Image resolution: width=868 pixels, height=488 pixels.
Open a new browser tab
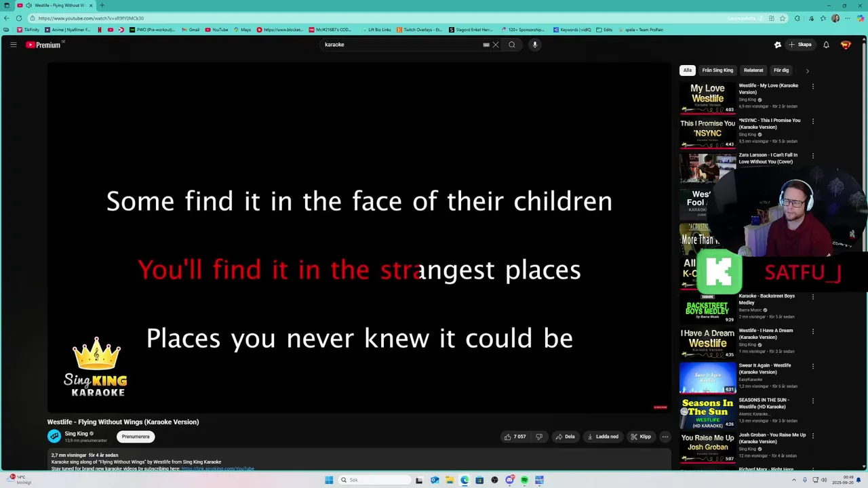point(102,5)
